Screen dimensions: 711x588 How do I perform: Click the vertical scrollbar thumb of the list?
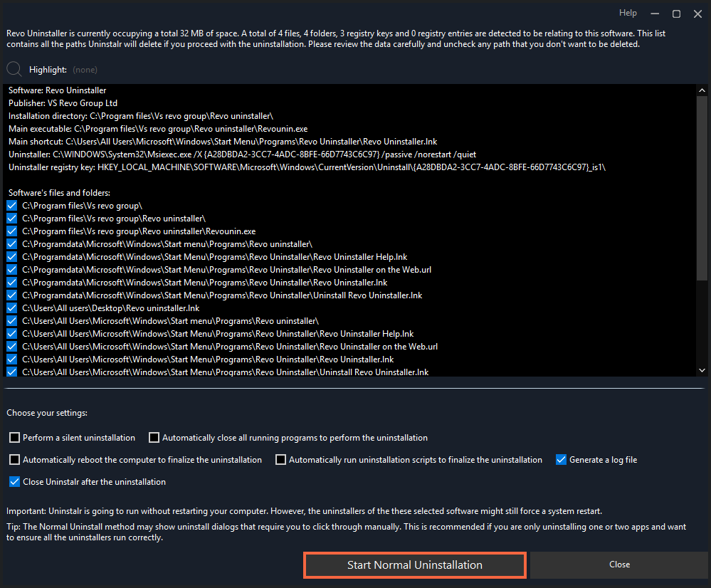(702, 188)
